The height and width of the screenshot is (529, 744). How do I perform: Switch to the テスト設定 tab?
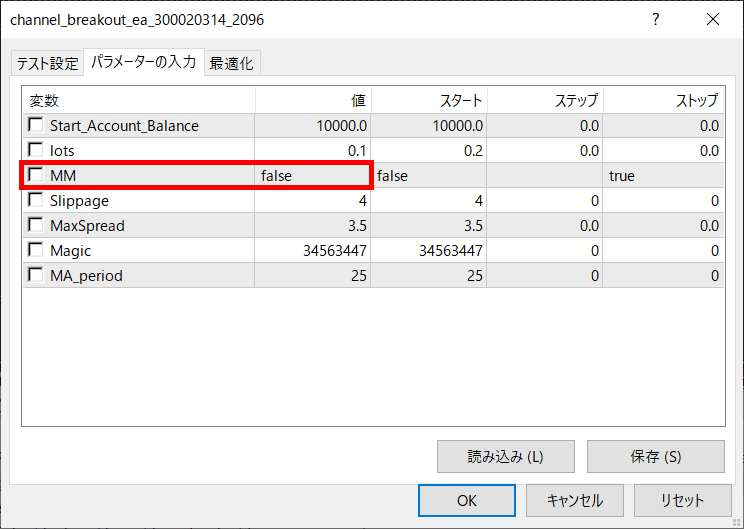coord(47,63)
